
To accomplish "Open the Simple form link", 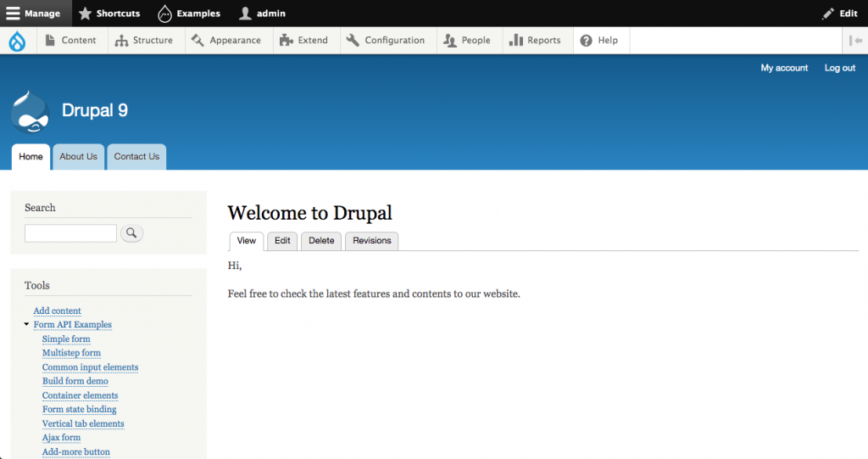I will pyautogui.click(x=66, y=339).
